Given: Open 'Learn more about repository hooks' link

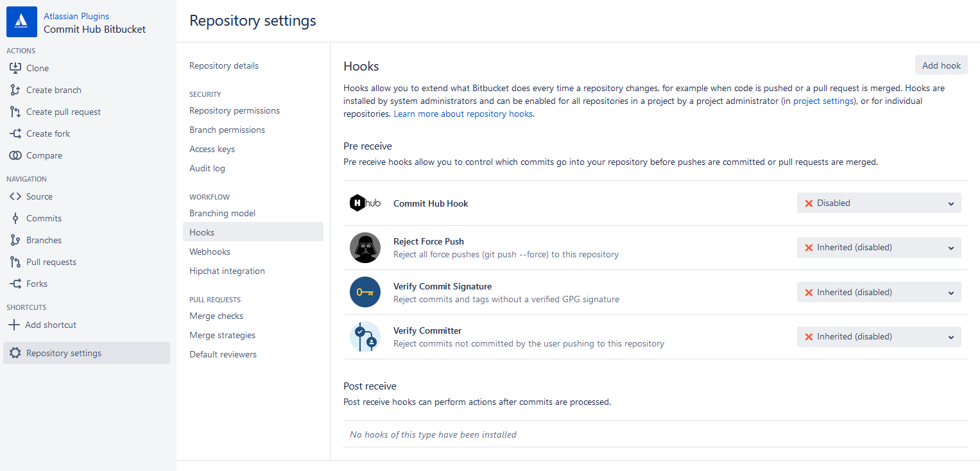Looking at the screenshot, I should 463,114.
